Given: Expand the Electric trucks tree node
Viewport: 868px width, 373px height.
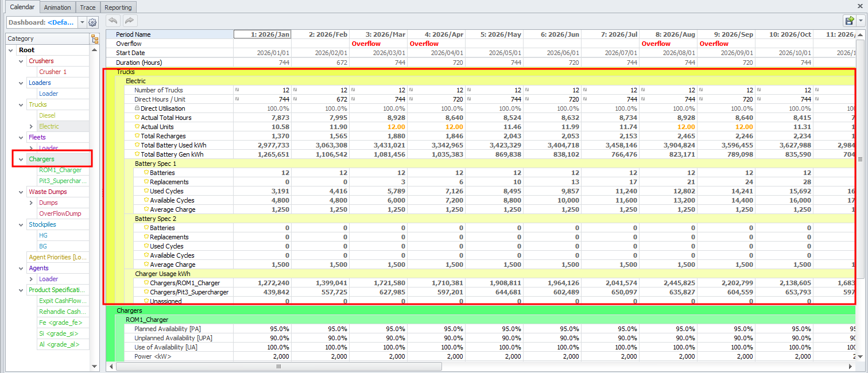Looking at the screenshot, I should coord(31,126).
